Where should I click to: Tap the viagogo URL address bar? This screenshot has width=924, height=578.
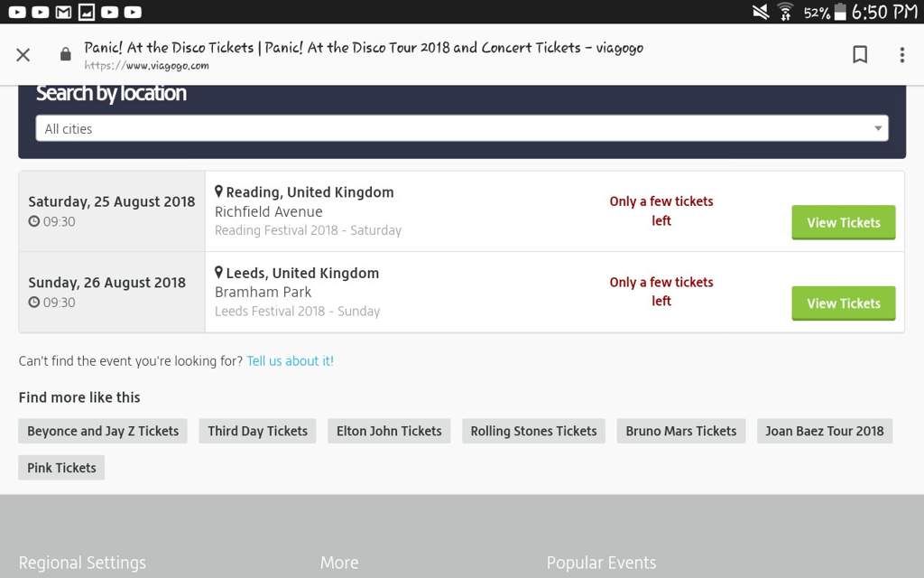pos(364,55)
